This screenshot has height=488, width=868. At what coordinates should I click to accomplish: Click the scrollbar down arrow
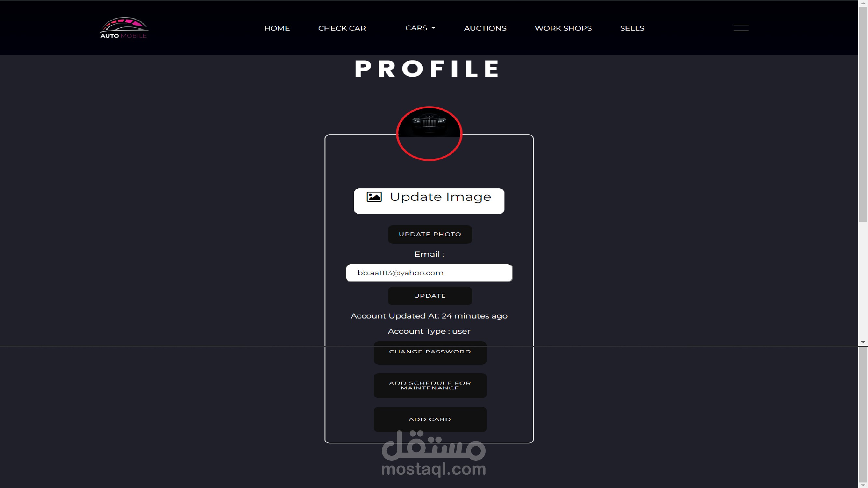point(863,342)
